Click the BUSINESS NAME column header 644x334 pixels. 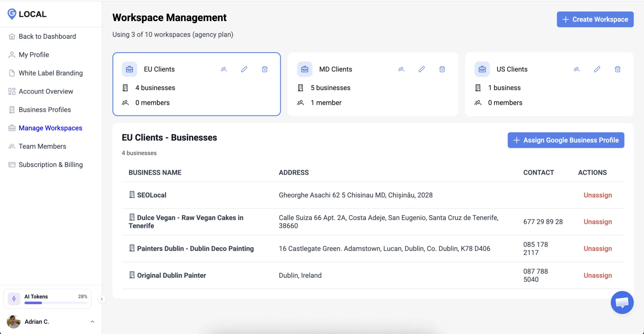tap(155, 173)
